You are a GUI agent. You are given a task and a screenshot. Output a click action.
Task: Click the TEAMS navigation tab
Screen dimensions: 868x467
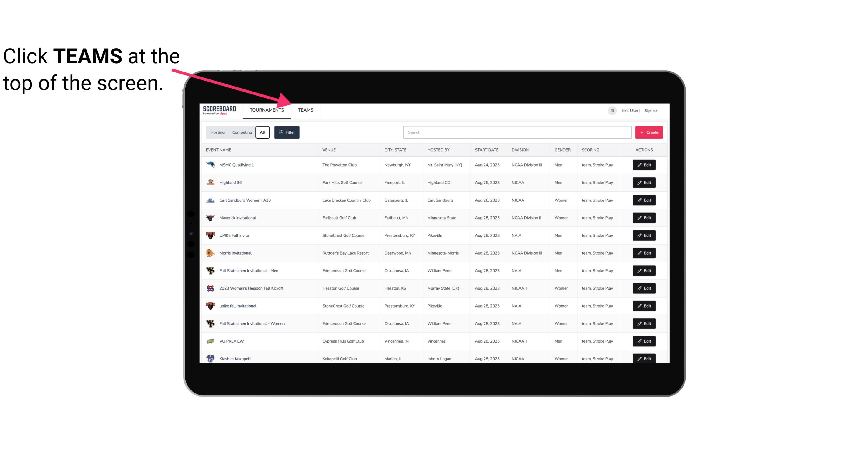pyautogui.click(x=305, y=110)
